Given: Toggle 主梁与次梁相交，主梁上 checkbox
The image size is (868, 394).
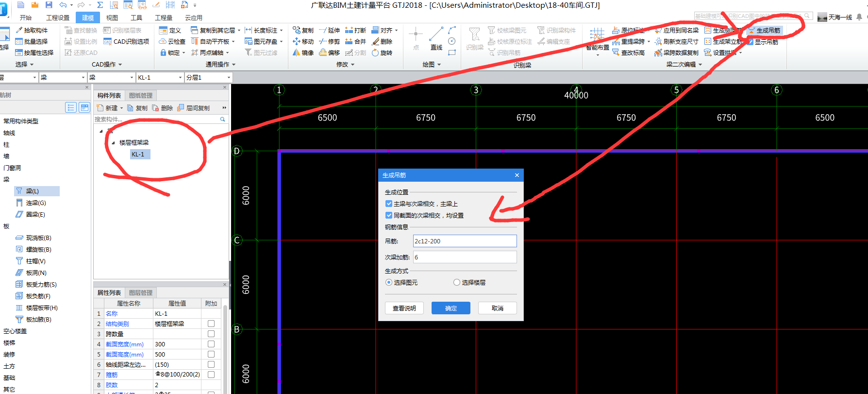Looking at the screenshot, I should pos(389,204).
